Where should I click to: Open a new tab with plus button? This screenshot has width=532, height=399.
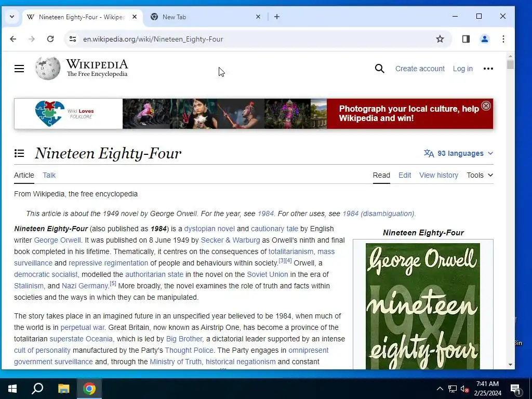(277, 17)
